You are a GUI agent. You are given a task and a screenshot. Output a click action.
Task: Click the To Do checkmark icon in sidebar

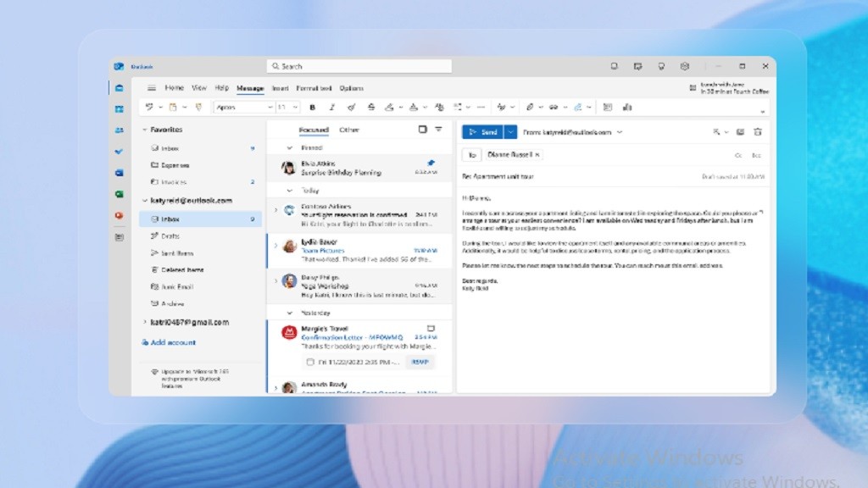coord(120,151)
